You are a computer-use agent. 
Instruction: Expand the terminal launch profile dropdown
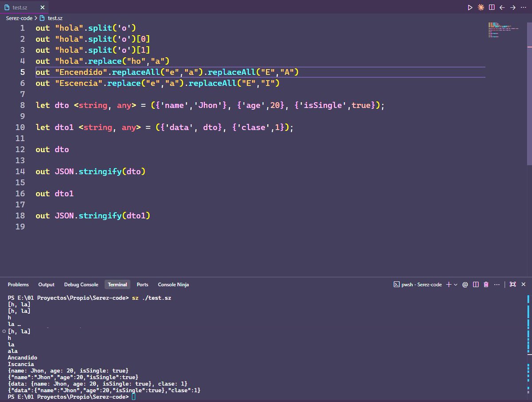pos(455,284)
